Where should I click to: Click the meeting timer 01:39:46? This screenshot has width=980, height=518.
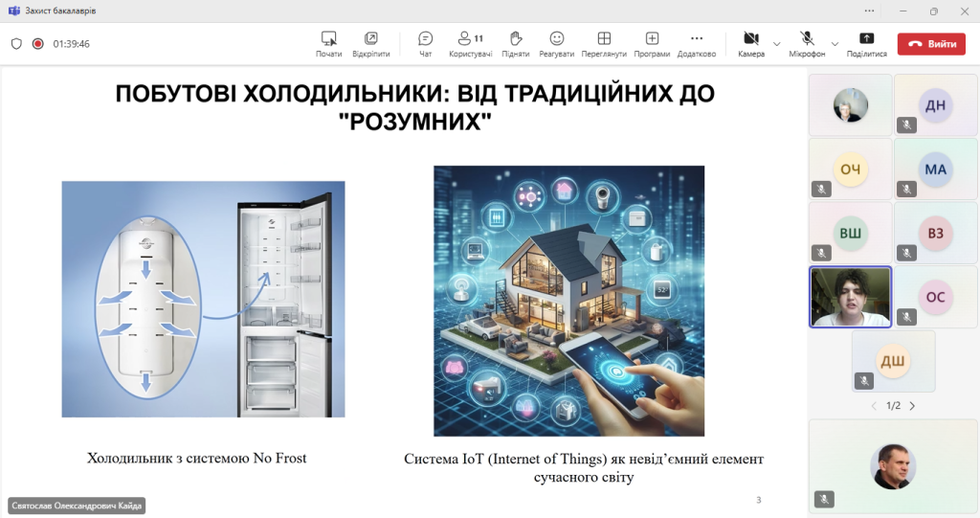click(x=71, y=44)
